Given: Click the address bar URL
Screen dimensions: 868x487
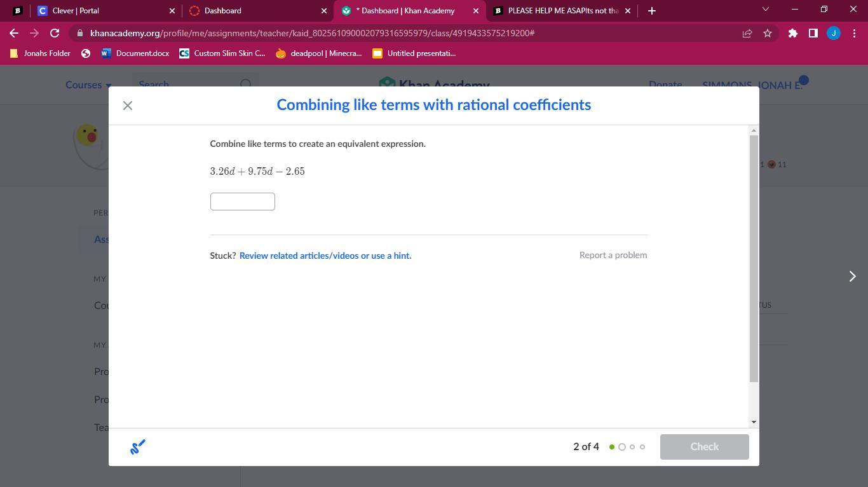Looking at the screenshot, I should [x=312, y=33].
